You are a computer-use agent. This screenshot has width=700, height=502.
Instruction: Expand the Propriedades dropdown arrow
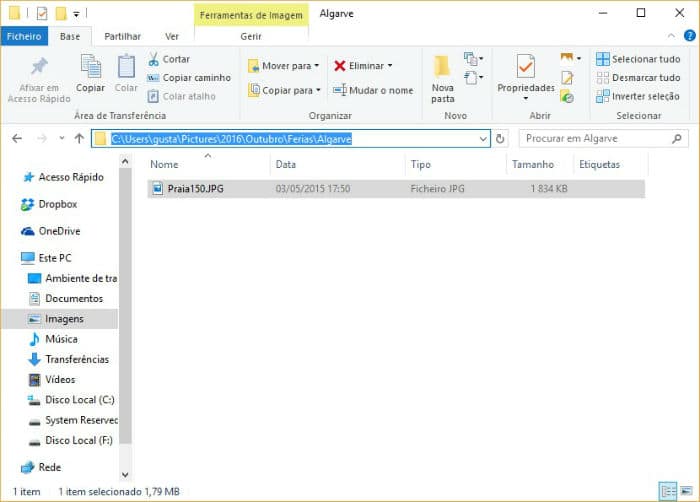click(525, 98)
